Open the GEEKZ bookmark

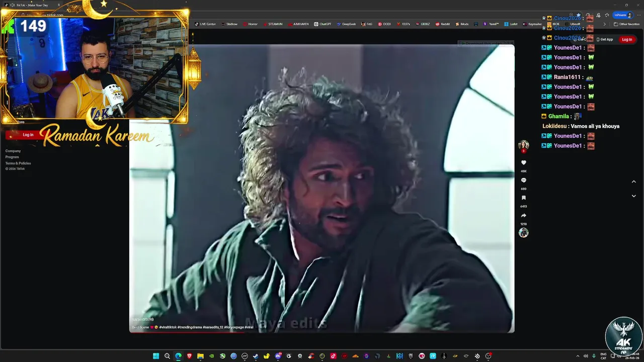(423, 24)
